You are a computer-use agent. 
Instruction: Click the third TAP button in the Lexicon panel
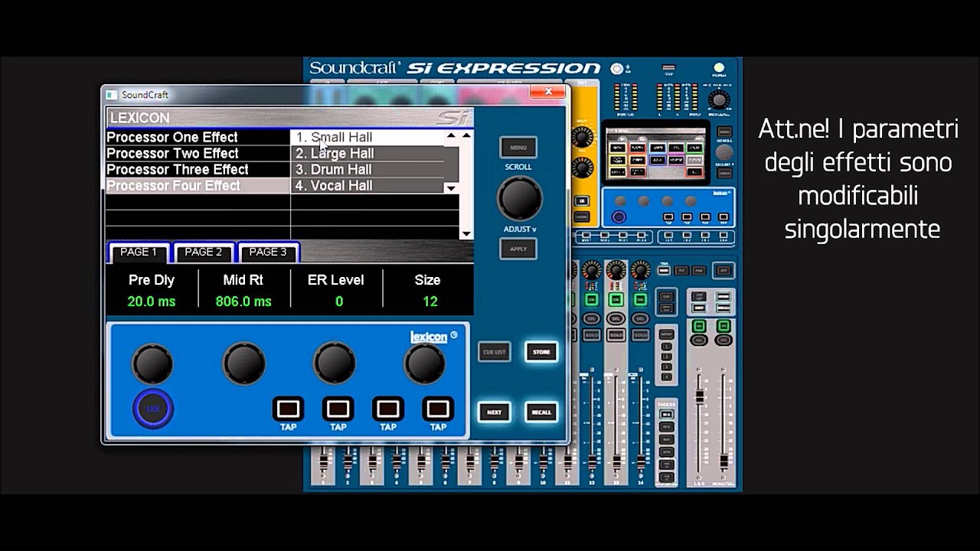[388, 409]
